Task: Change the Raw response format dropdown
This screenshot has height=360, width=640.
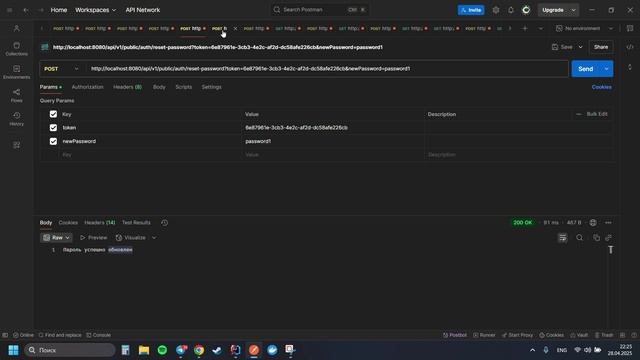Action: [x=57, y=238]
